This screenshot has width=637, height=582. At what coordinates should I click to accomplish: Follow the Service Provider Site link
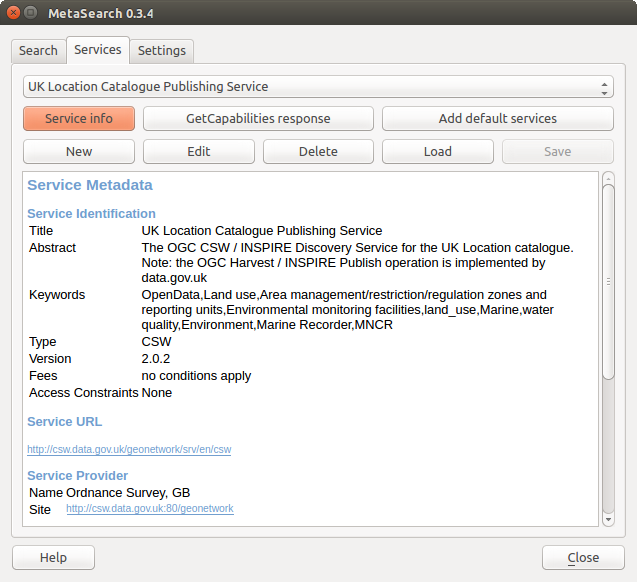[x=150, y=509]
